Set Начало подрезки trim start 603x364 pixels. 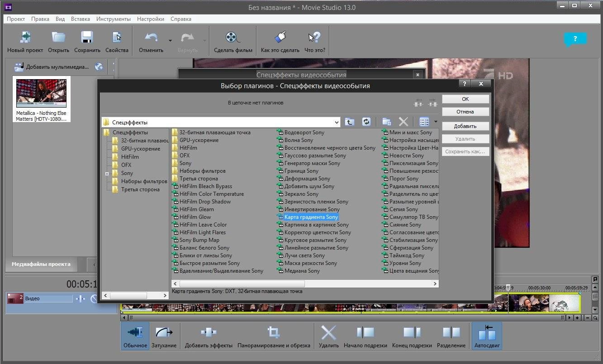pyautogui.click(x=366, y=336)
